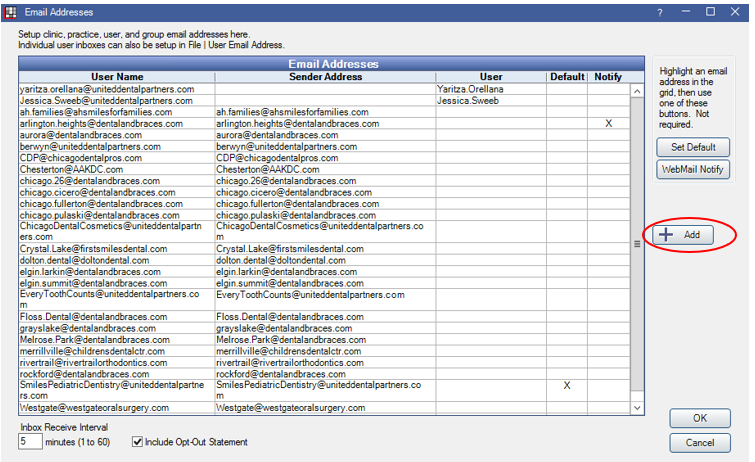Click the Inbox Receive Interval minutes field

pyautogui.click(x=30, y=442)
